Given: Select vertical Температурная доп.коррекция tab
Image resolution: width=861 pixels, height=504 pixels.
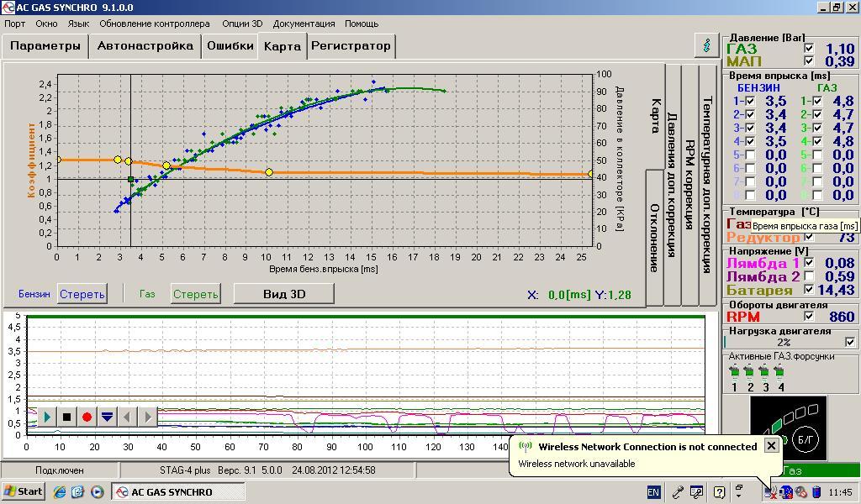Looking at the screenshot, I should tap(707, 184).
